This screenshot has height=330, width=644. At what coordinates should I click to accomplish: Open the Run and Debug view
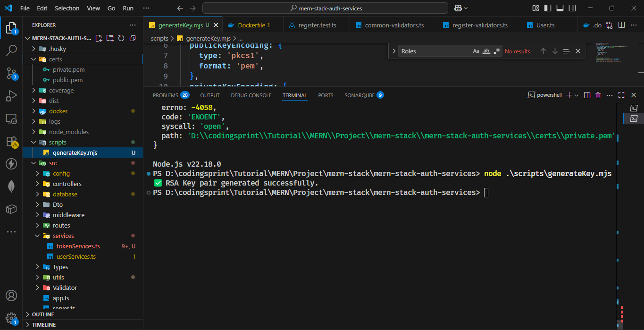click(x=11, y=96)
